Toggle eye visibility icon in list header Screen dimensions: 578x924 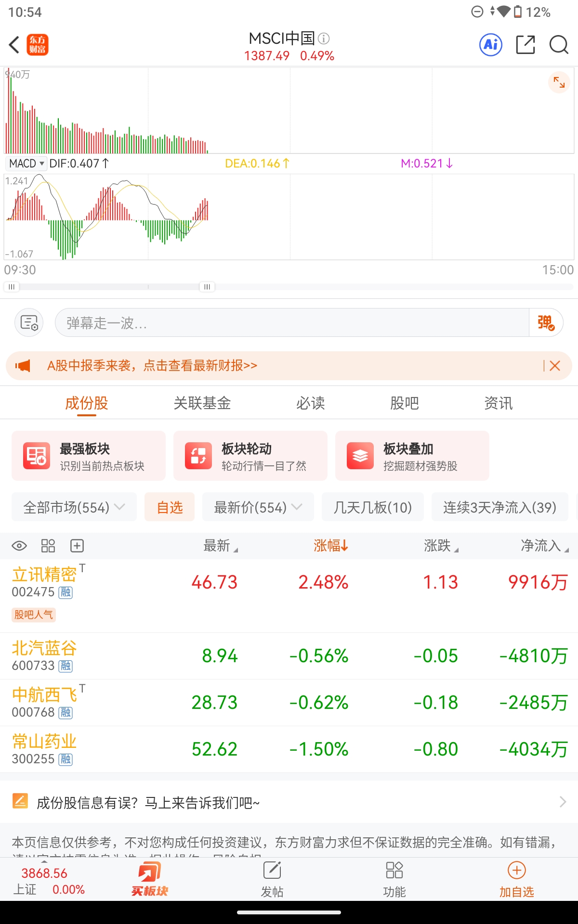(x=19, y=546)
